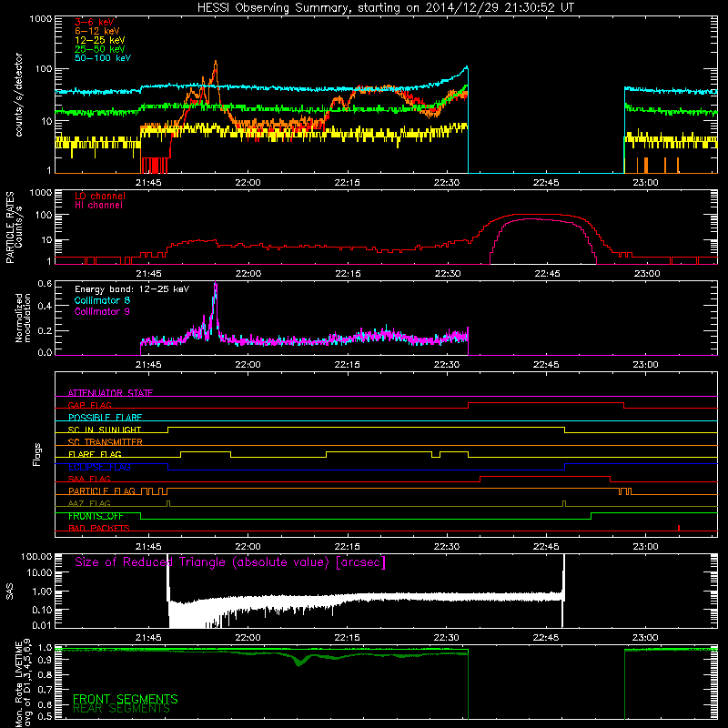Click the GAP_FLAG label
The height and width of the screenshot is (728, 728).
tap(89, 405)
